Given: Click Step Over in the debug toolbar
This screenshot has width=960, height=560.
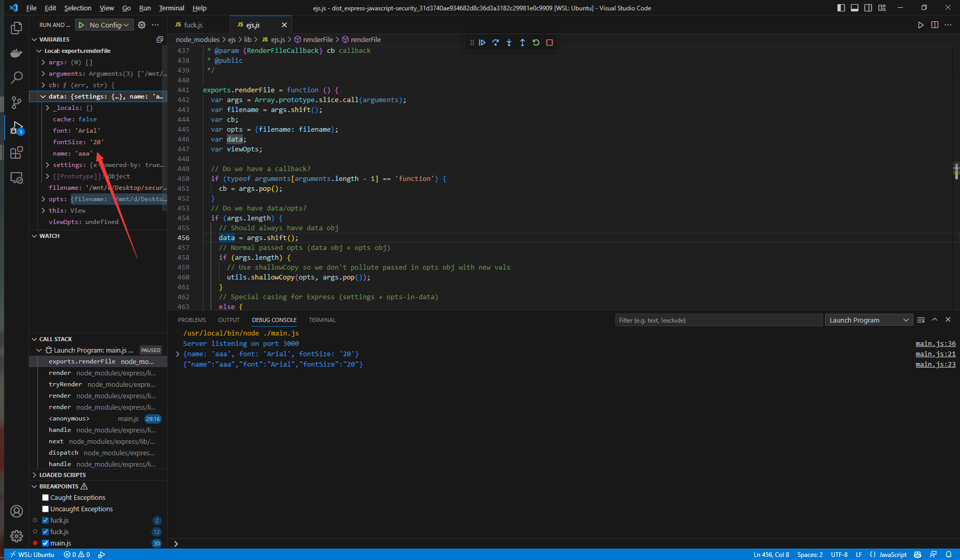Looking at the screenshot, I should click(x=496, y=43).
